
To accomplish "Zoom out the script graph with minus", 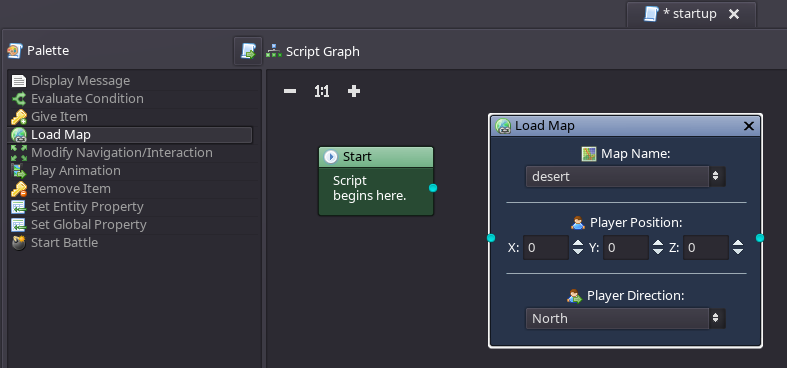I will (x=290, y=91).
